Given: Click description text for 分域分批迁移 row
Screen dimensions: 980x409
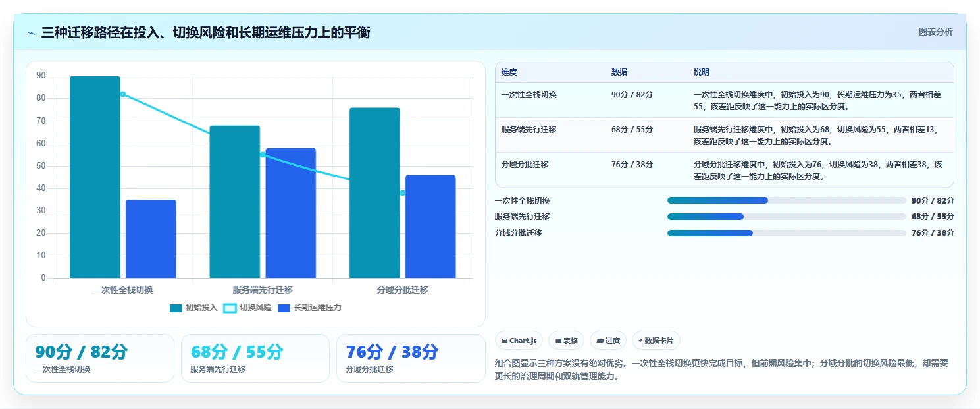Looking at the screenshot, I should 819,170.
